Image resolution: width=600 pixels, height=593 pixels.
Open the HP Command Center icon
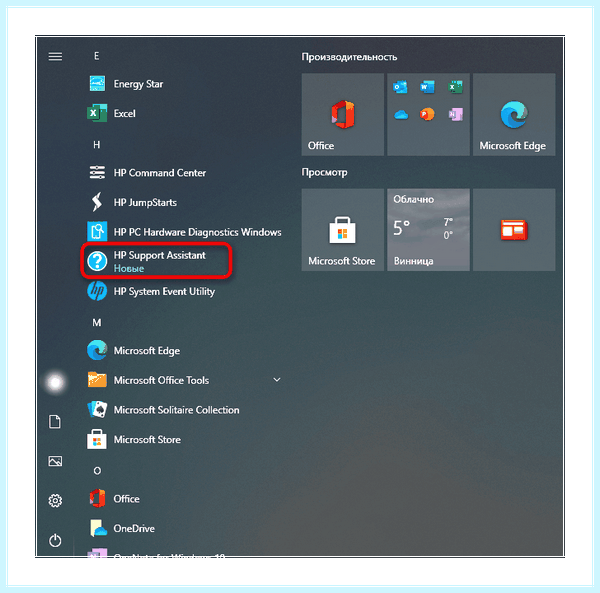97,173
